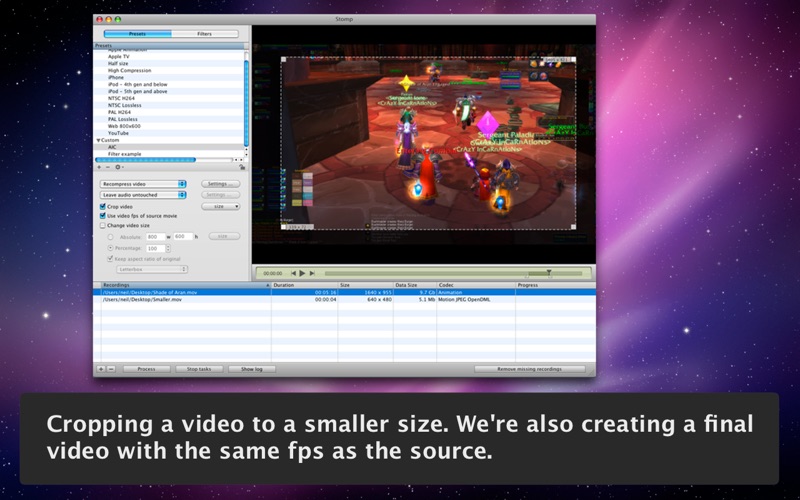Click crop rectangle top-left handle

point(283,60)
